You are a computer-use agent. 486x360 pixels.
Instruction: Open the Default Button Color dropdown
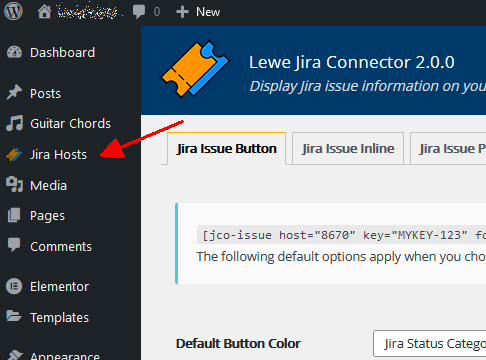(430, 343)
